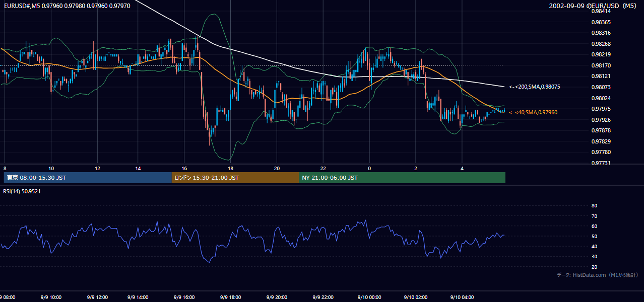
Task: Click the RSI(14) 50.9521 indicator label
Action: click(x=22, y=191)
